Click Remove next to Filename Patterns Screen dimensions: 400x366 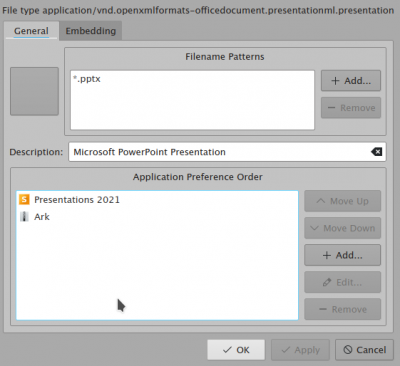pos(351,108)
